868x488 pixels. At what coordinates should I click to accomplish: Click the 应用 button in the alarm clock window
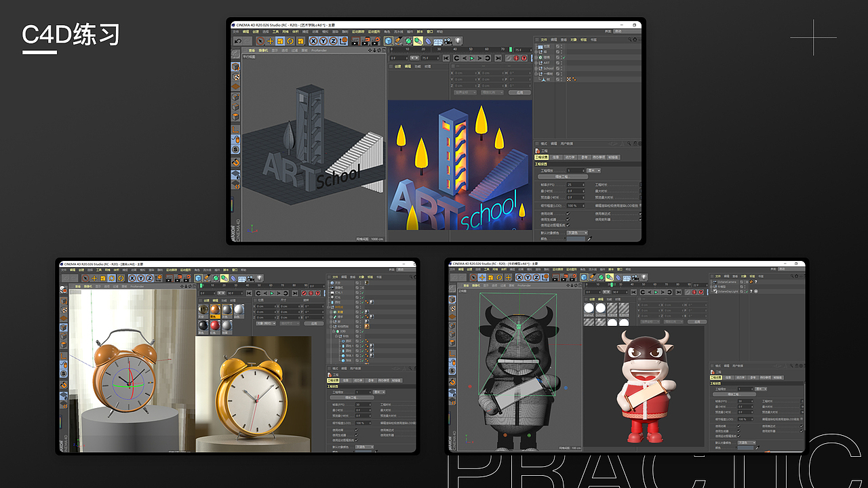313,323
